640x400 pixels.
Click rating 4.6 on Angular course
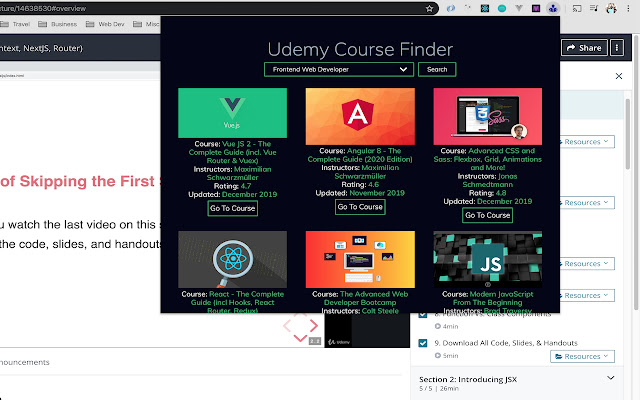[373, 184]
